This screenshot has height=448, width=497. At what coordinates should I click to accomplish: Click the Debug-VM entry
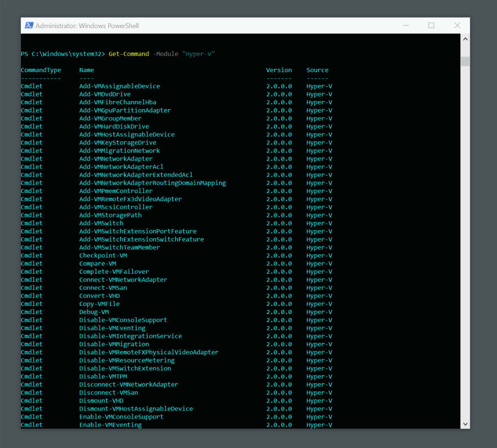point(94,312)
